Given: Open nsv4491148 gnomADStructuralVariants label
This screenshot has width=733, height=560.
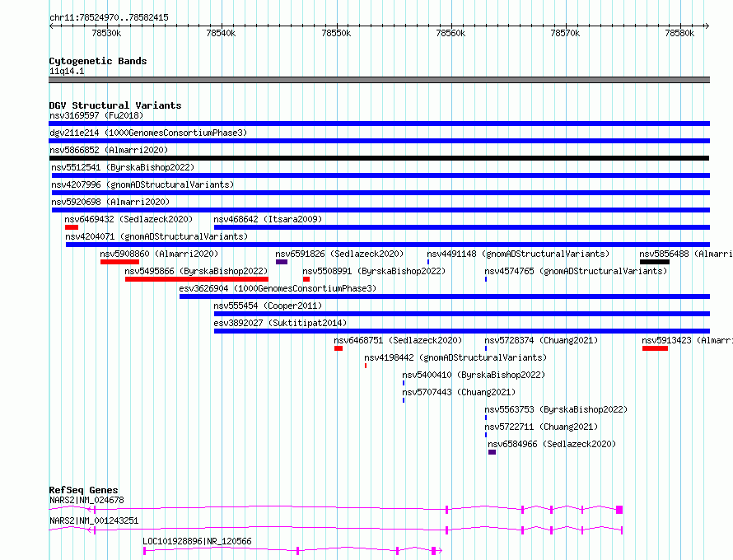Looking at the screenshot, I should click(518, 254).
